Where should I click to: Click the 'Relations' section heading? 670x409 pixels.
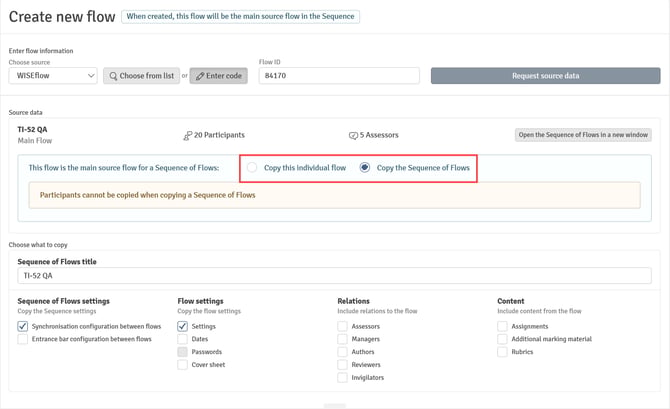point(353,301)
